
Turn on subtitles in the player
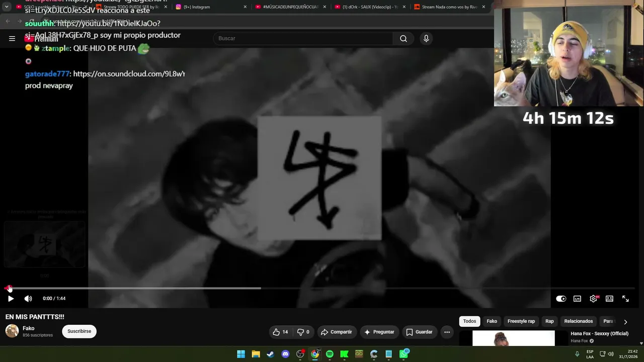tap(577, 299)
